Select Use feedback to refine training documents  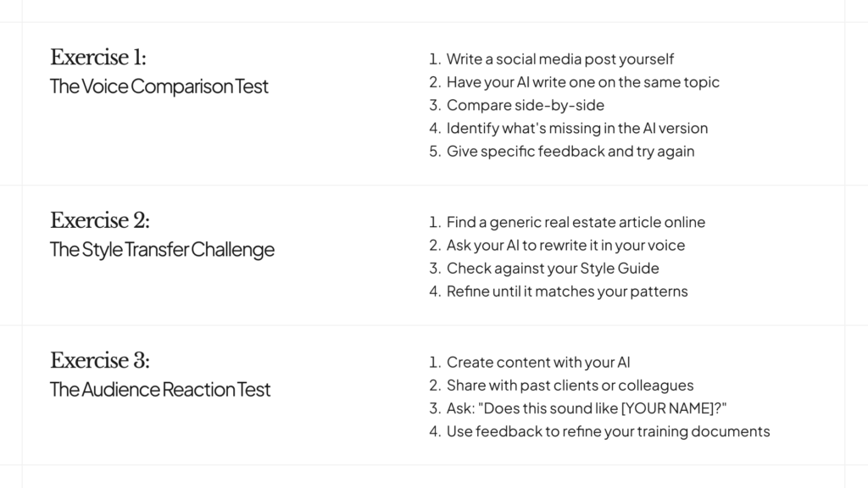click(x=609, y=431)
